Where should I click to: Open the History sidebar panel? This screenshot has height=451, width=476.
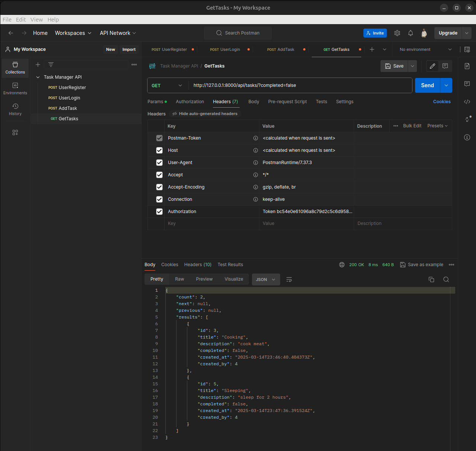tap(15, 110)
